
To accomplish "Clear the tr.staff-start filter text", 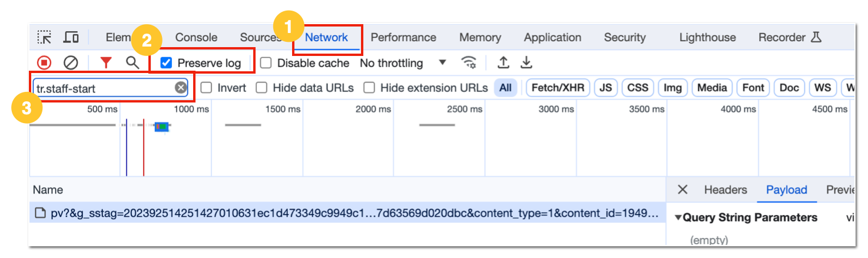I will [x=181, y=88].
